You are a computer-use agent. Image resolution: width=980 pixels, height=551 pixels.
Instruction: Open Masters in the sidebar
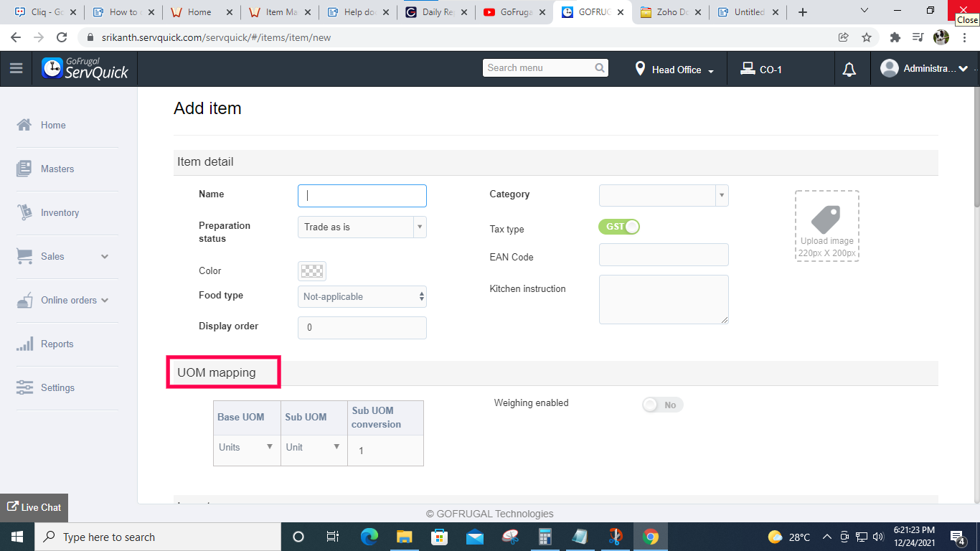(x=57, y=169)
